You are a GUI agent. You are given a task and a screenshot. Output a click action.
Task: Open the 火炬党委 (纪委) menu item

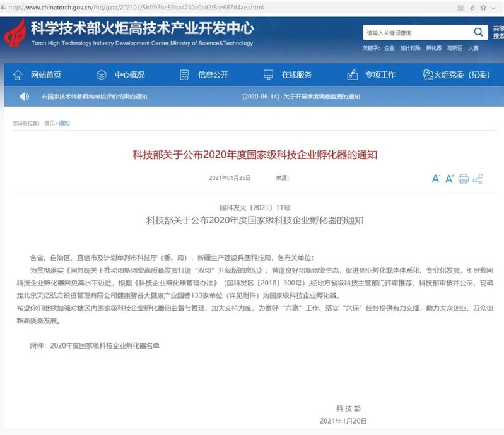pyautogui.click(x=462, y=75)
